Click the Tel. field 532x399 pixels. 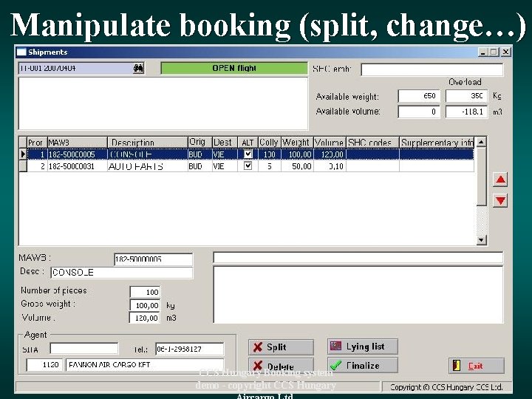point(190,349)
